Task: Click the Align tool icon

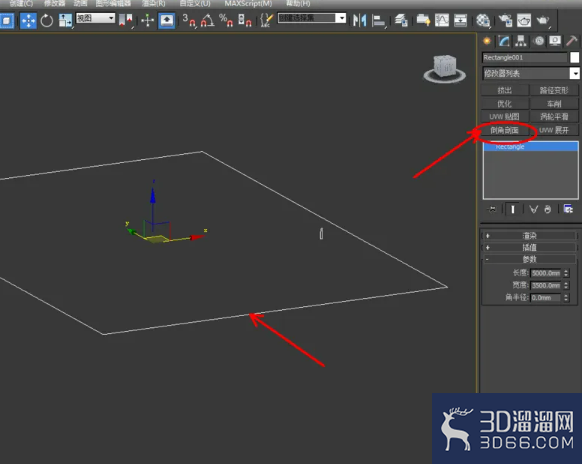Action: (378, 20)
